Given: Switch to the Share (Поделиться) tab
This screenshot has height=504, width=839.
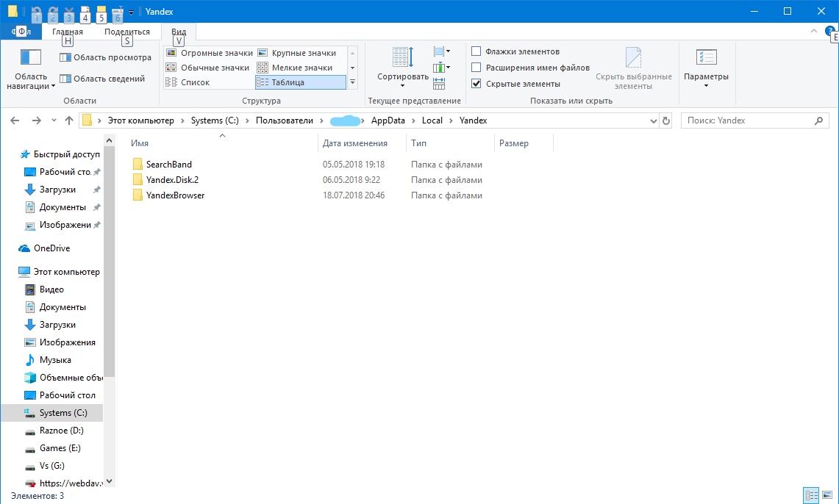Looking at the screenshot, I should (x=126, y=32).
